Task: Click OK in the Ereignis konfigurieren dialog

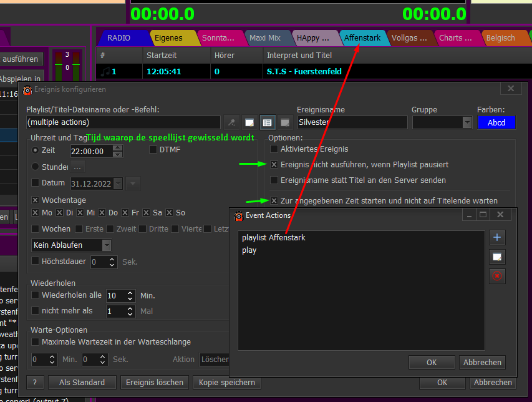Action: [x=442, y=382]
